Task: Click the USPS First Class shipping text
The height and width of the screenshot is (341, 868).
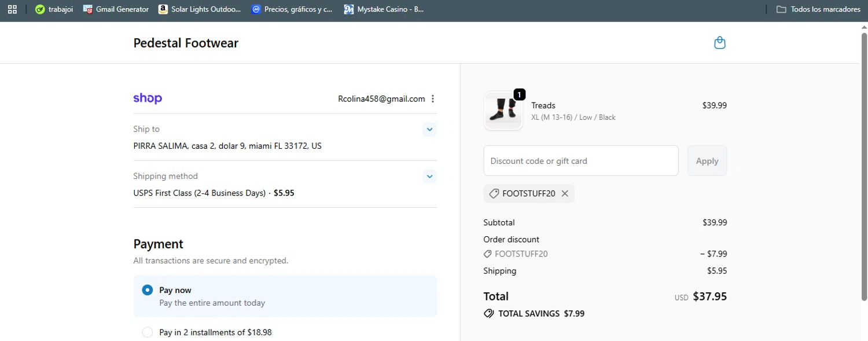Action: 214,193
